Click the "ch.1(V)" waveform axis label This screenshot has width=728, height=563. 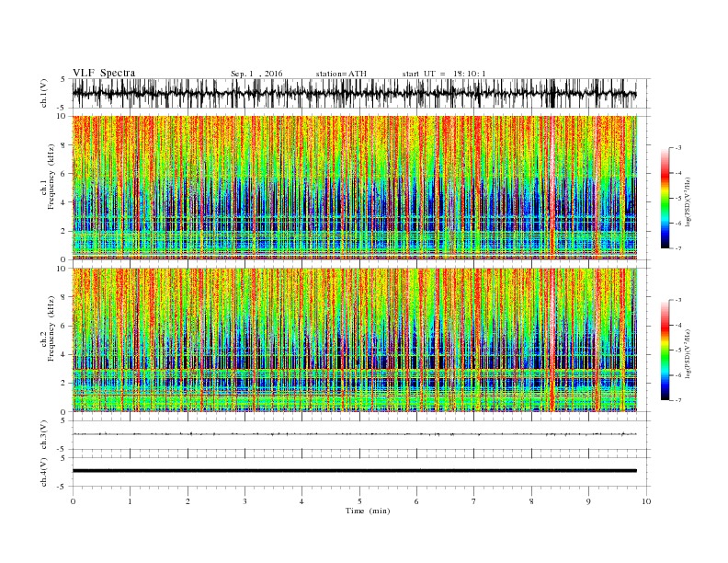(x=44, y=94)
